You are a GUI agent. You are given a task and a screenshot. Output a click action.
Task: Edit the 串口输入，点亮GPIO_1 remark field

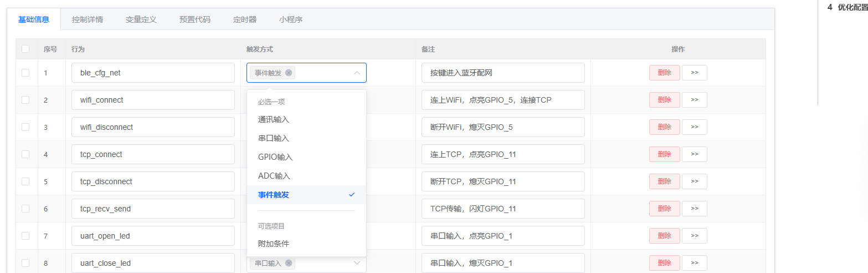503,236
